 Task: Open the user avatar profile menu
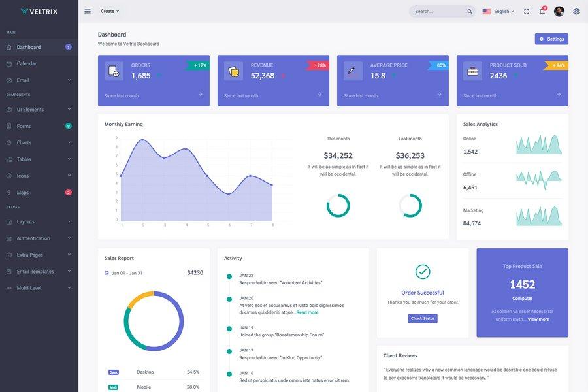tap(559, 11)
